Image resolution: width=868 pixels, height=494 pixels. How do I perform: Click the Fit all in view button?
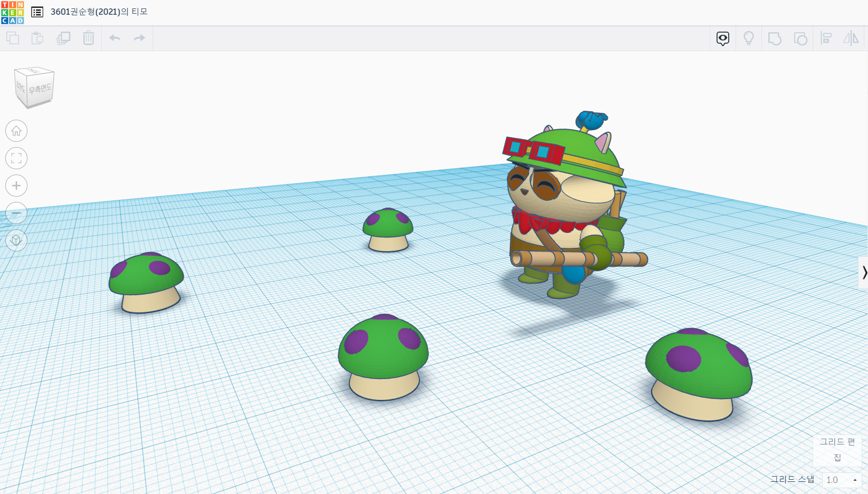[x=16, y=158]
